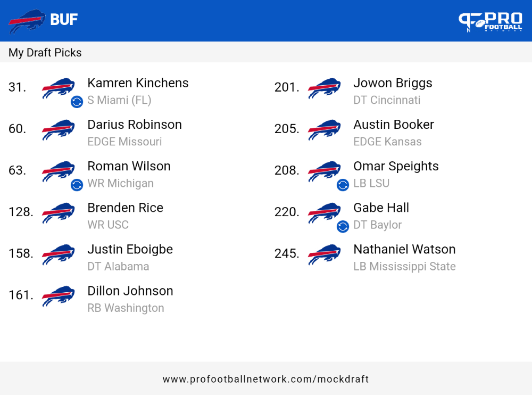Click the trade icon next to Roman Wilson

(77, 185)
